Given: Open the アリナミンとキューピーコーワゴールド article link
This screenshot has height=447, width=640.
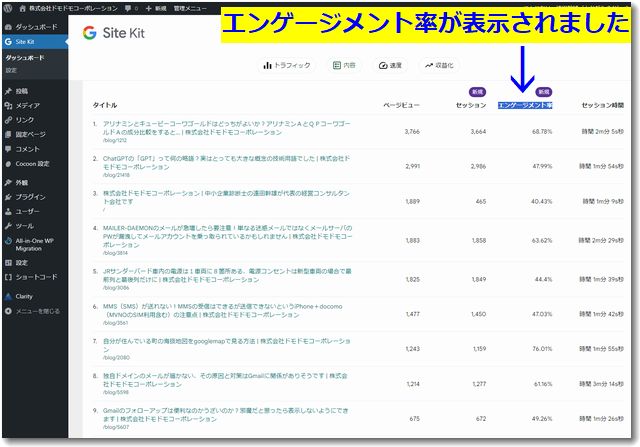Looking at the screenshot, I should click(227, 128).
